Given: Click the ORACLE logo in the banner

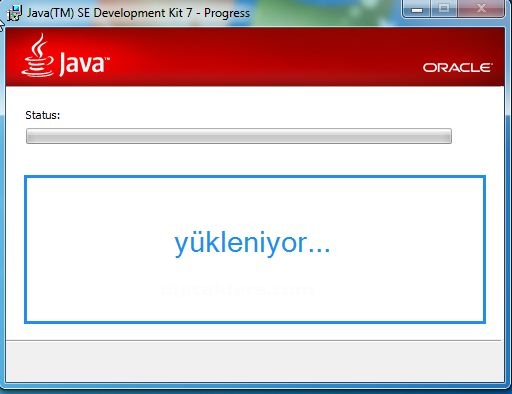Looking at the screenshot, I should coord(457,68).
